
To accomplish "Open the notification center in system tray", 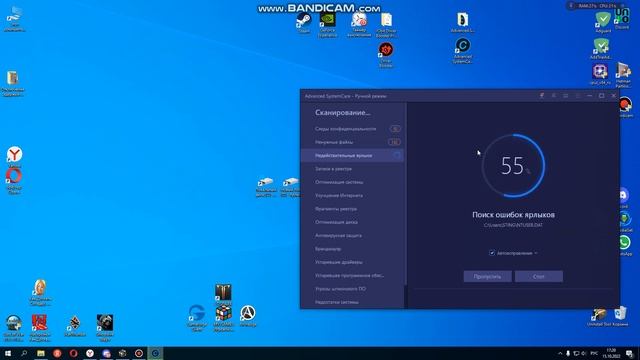I will click(x=629, y=353).
